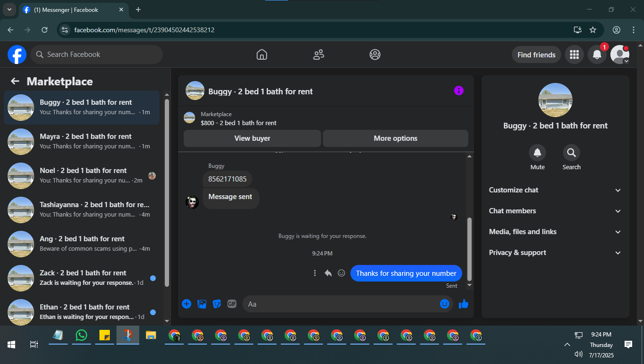The height and width of the screenshot is (364, 644).
Task: View site information icon in address bar
Action: [65, 30]
